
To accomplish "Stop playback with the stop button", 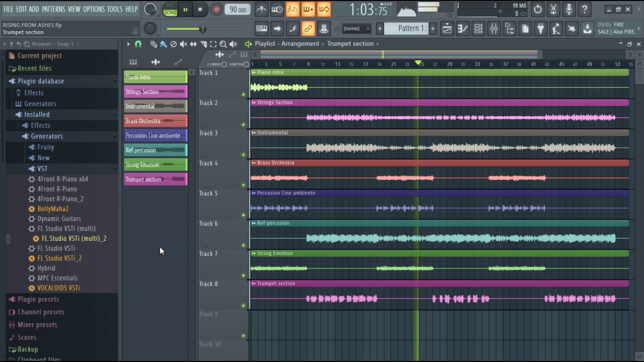I will point(200,9).
